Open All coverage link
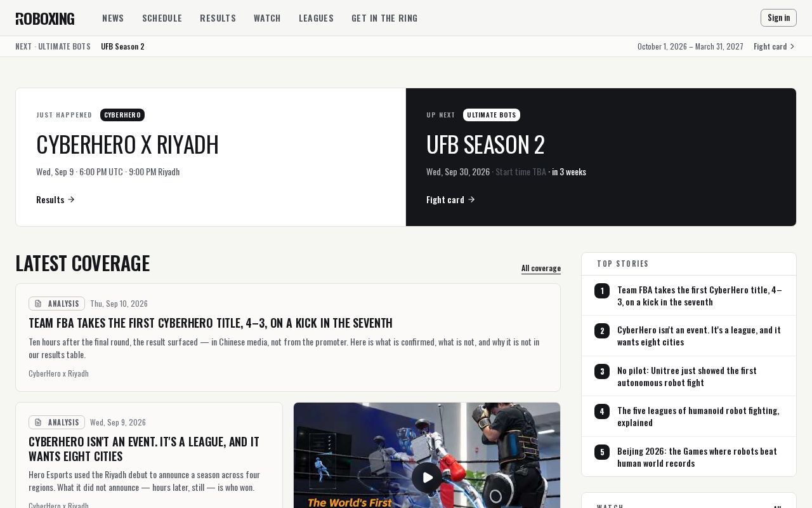The height and width of the screenshot is (508, 812). (x=541, y=268)
